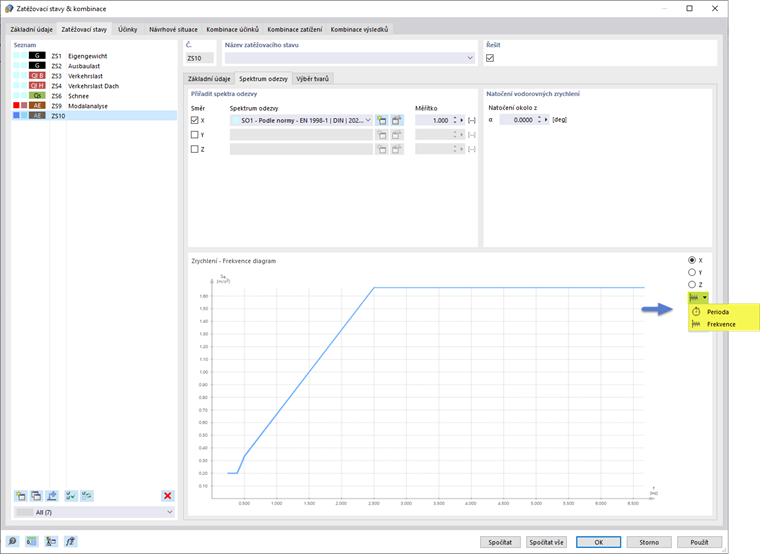
Task: Click the select all checkmarks icon
Action: point(71,496)
